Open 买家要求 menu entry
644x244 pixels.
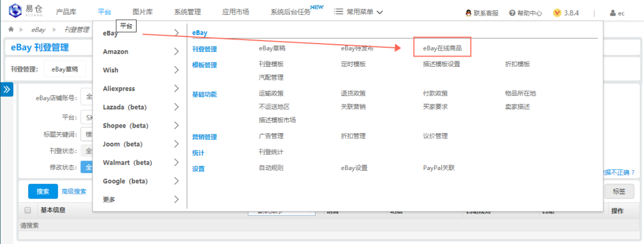pos(435,107)
